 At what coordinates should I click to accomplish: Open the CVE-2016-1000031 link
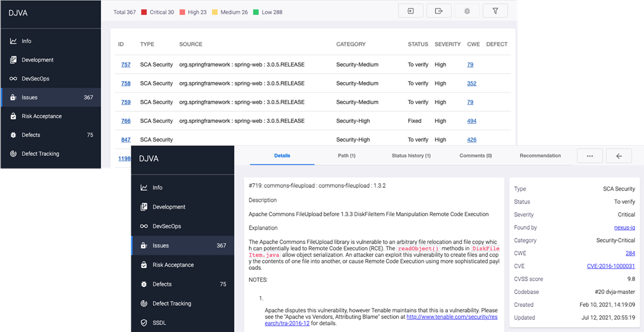point(610,266)
